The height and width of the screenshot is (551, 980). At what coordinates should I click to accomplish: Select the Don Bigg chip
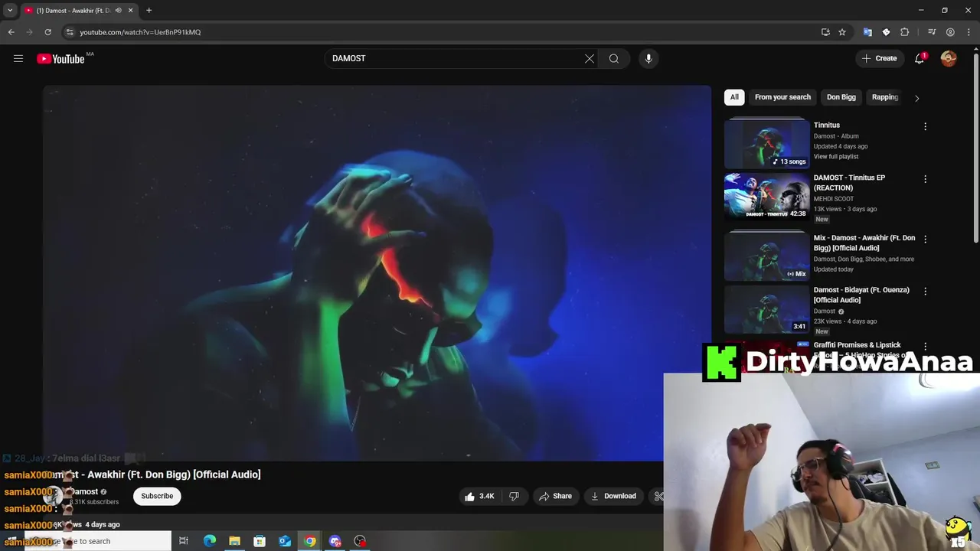841,97
